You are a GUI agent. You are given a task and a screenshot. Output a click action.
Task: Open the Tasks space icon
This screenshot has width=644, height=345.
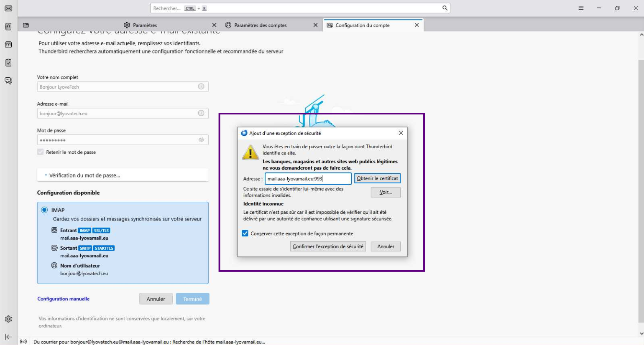point(8,63)
